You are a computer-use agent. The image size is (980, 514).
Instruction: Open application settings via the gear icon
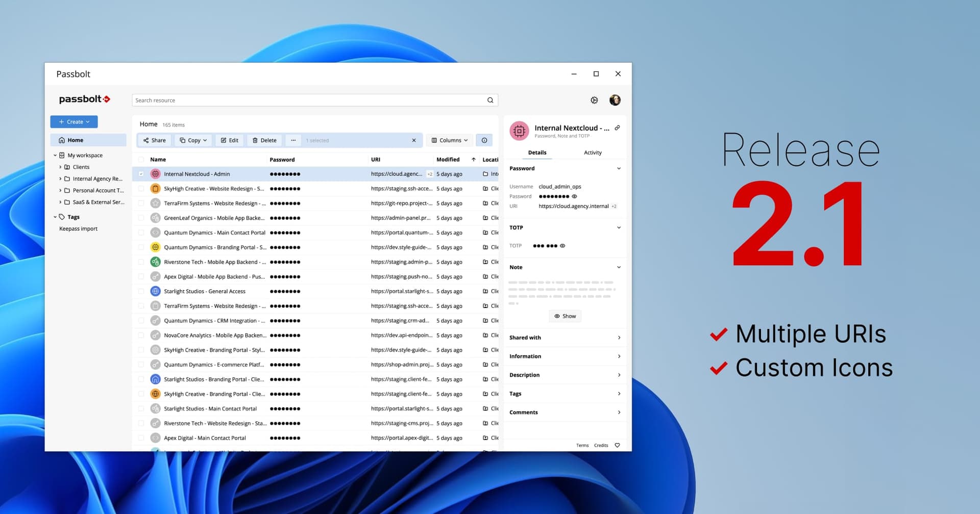(x=594, y=100)
